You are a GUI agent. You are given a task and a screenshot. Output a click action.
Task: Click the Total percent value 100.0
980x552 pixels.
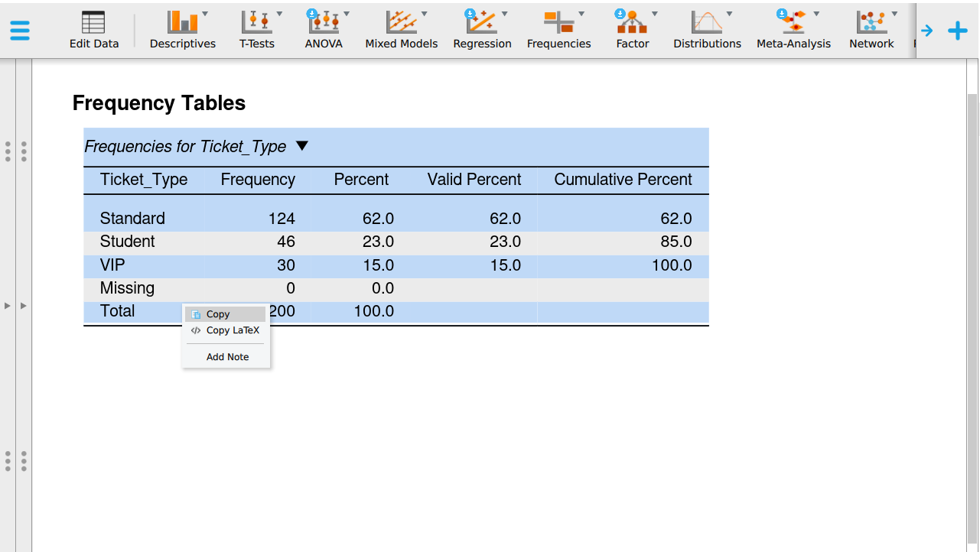pyautogui.click(x=374, y=311)
